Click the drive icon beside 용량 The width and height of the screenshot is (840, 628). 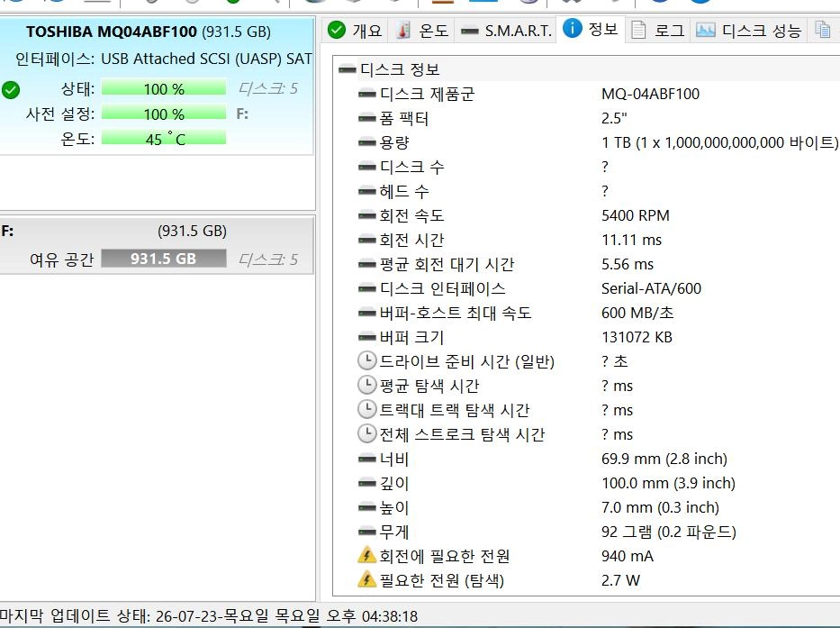click(x=367, y=142)
